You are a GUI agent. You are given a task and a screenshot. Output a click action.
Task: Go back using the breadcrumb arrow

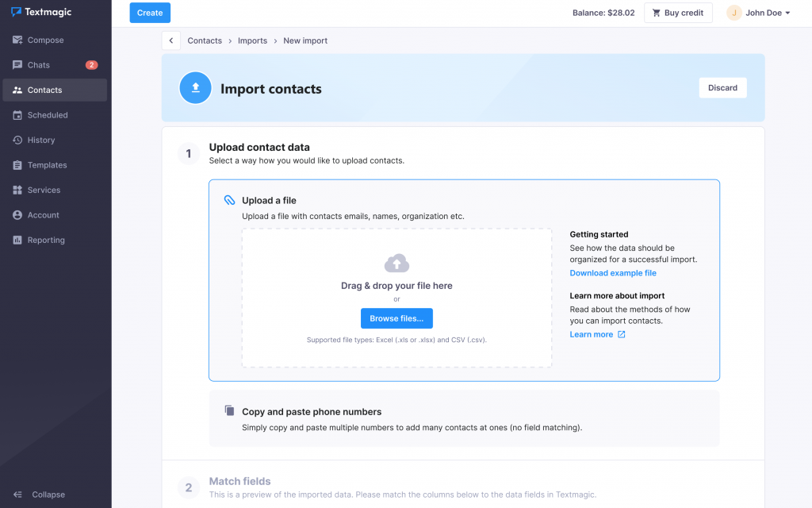click(171, 40)
